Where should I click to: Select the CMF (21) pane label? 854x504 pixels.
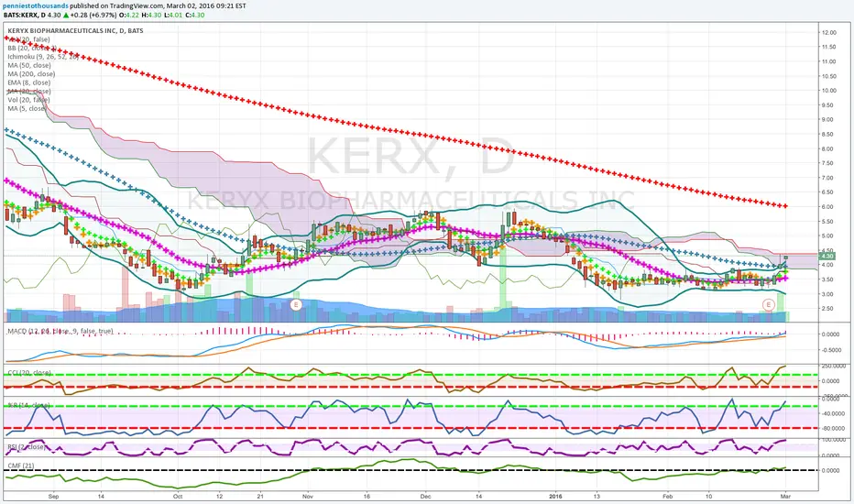pos(21,466)
